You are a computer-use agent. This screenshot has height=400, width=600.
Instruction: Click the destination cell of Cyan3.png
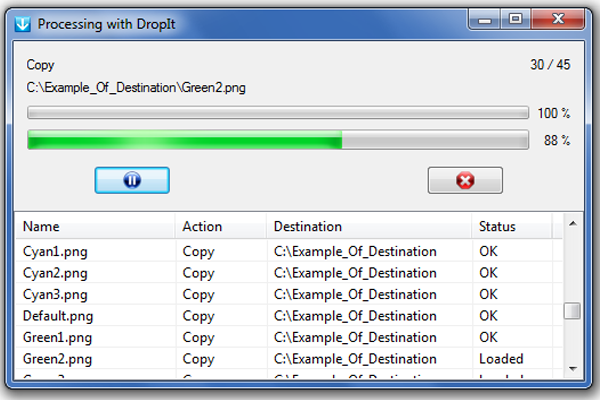coord(355,294)
